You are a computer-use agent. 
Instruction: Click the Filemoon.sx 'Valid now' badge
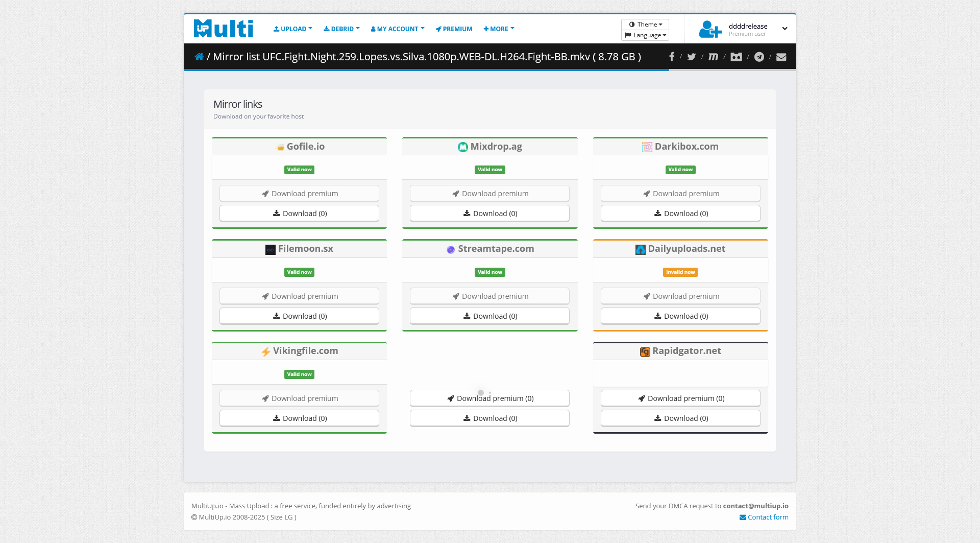pyautogui.click(x=299, y=272)
